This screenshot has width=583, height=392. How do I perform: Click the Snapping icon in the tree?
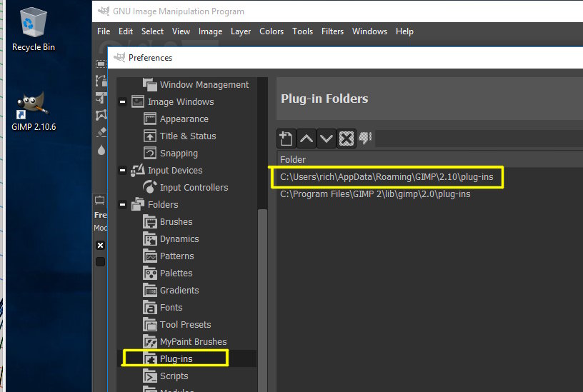[150, 153]
